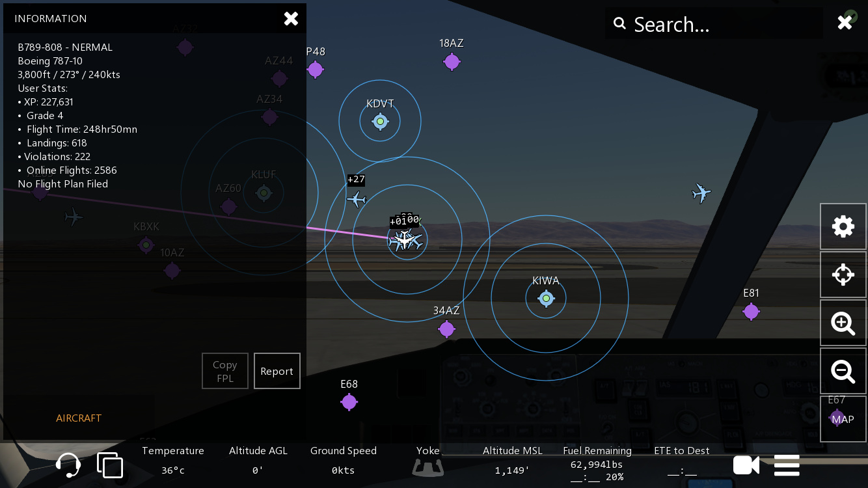Click the INFORMATION panel title

pos(51,19)
